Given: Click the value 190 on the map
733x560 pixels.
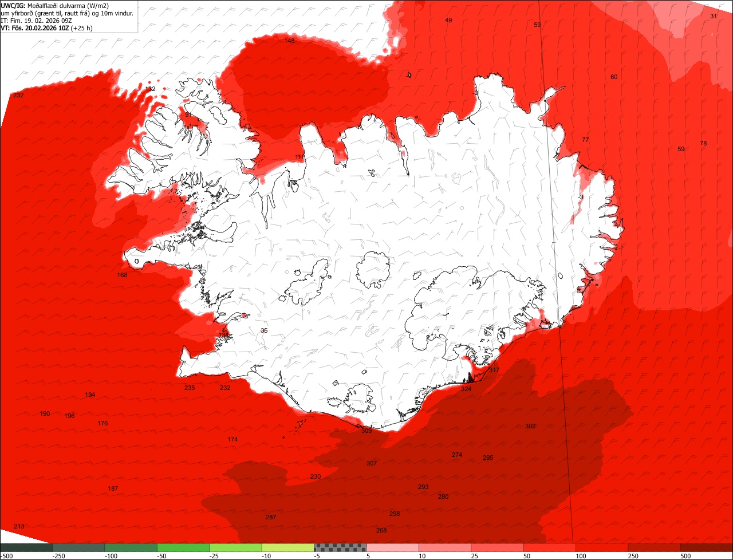Looking at the screenshot, I should 45,413.
